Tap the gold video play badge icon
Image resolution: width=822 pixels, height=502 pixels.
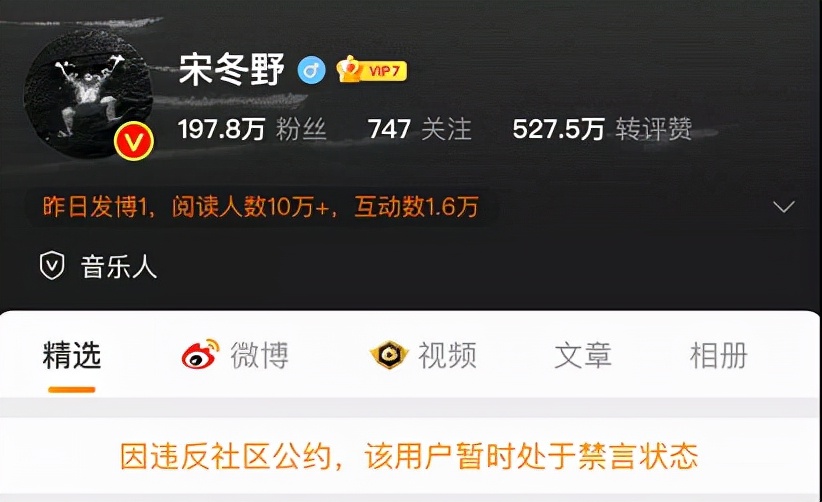coord(389,355)
